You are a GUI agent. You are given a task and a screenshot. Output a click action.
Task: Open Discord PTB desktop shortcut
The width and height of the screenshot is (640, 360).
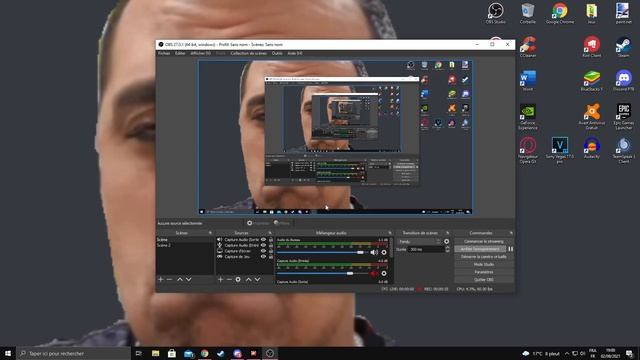click(624, 80)
